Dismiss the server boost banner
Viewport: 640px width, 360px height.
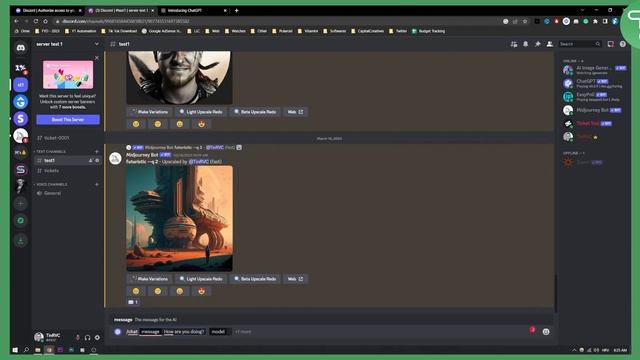(97, 58)
